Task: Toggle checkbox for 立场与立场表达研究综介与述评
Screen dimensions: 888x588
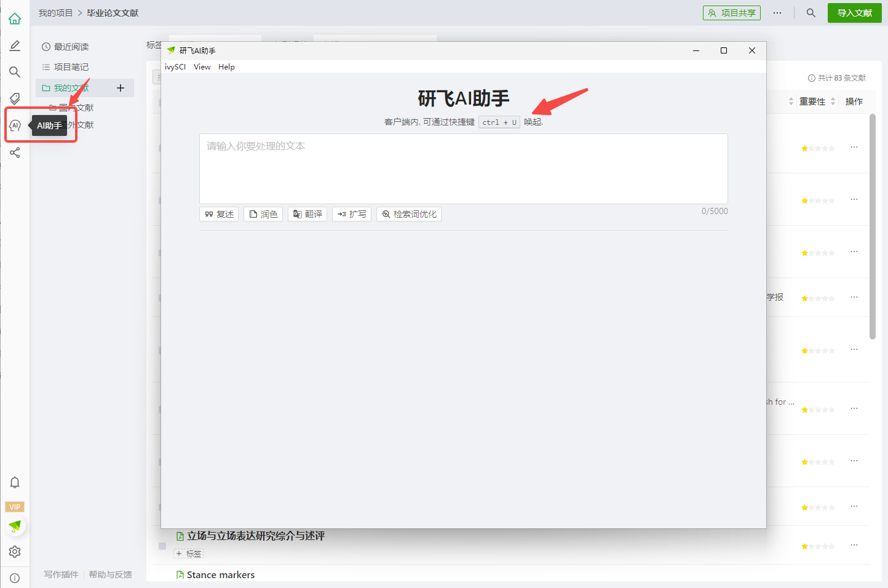Action: point(162,546)
